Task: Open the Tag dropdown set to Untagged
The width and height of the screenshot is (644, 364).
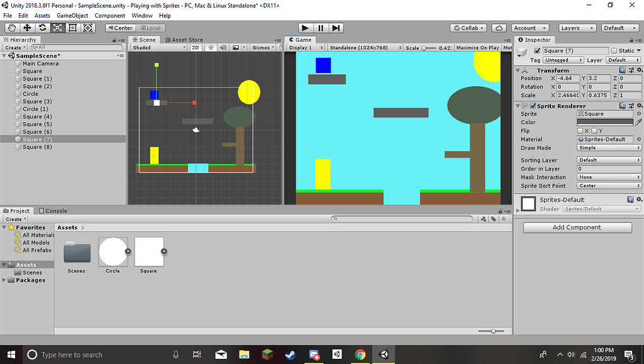Action: click(563, 59)
